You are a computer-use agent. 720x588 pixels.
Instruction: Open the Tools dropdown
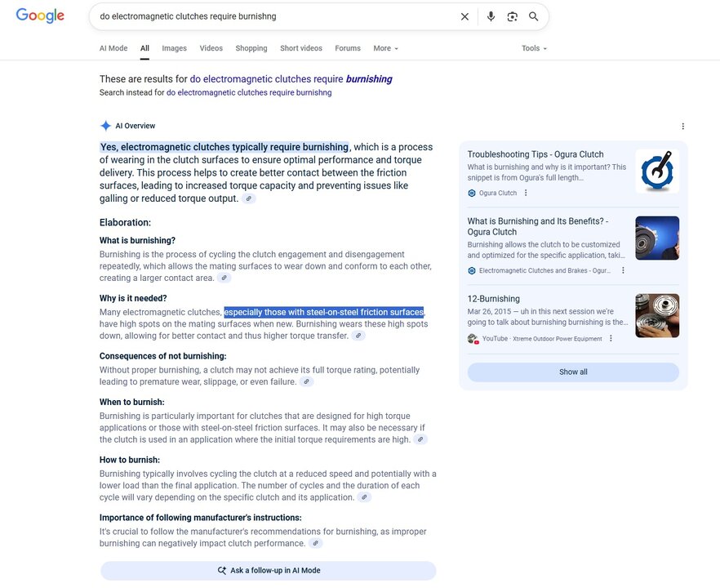point(534,48)
